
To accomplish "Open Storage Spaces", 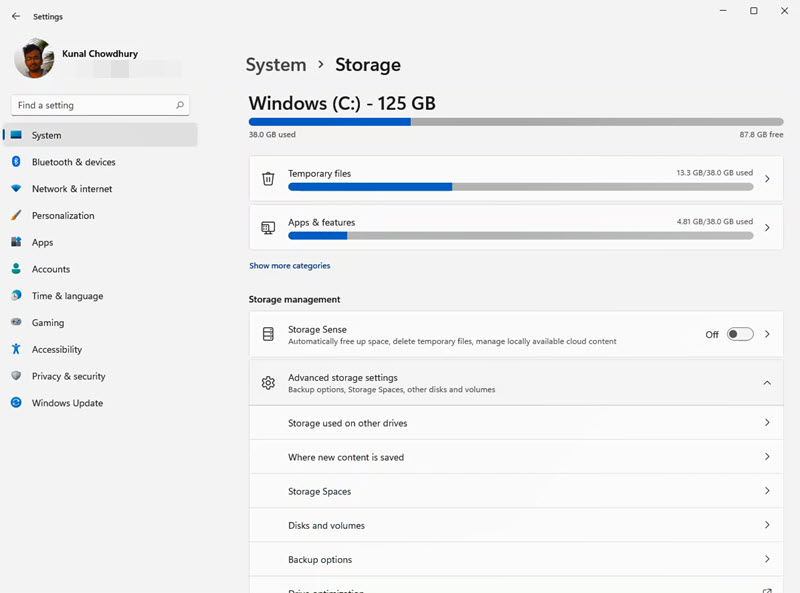I will coord(516,491).
